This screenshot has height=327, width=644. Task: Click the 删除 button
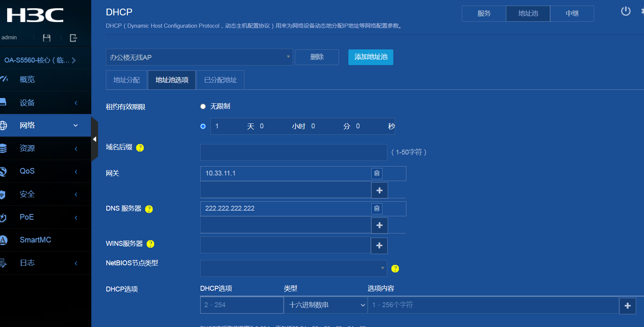(317, 57)
